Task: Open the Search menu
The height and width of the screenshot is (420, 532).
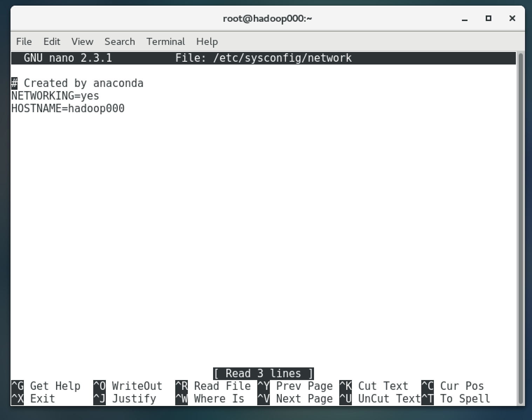Action: 120,41
